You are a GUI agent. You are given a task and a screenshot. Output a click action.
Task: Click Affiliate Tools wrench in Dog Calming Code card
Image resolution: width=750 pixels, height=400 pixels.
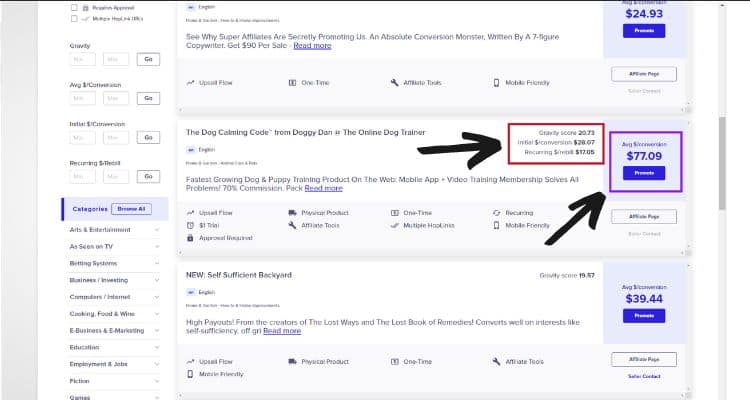(292, 225)
